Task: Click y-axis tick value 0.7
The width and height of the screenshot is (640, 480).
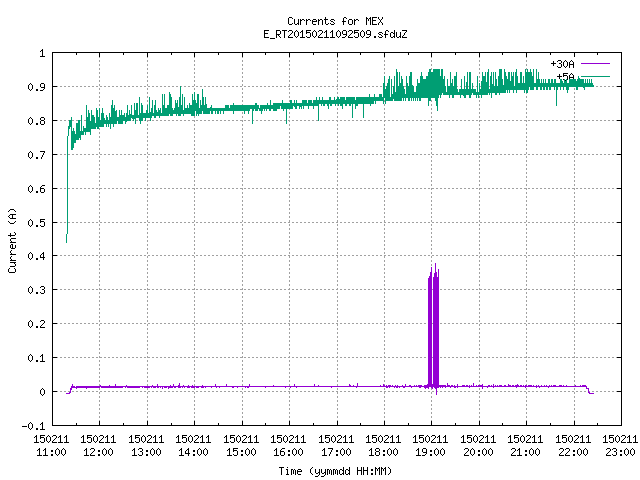Action: [36, 155]
